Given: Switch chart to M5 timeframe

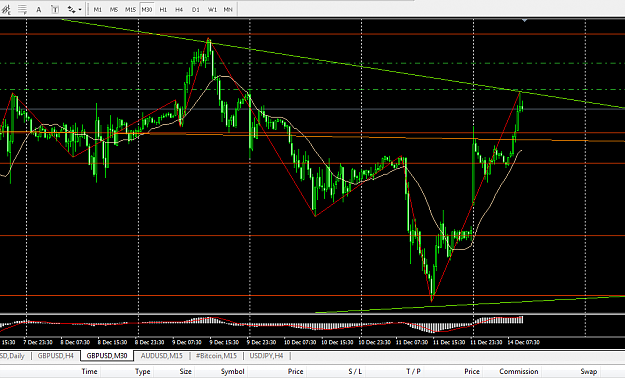Looking at the screenshot, I should pyautogui.click(x=114, y=10).
